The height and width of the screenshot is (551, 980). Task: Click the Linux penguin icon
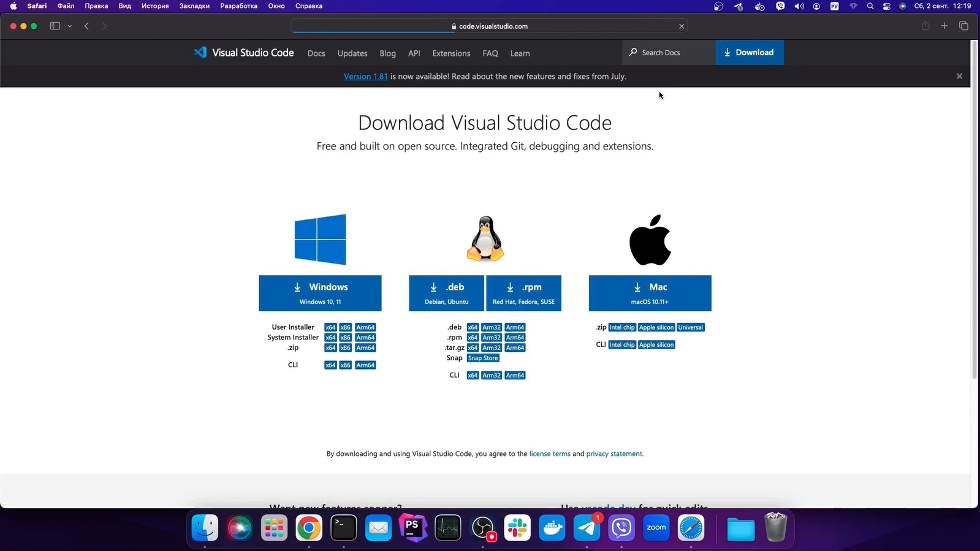point(485,239)
